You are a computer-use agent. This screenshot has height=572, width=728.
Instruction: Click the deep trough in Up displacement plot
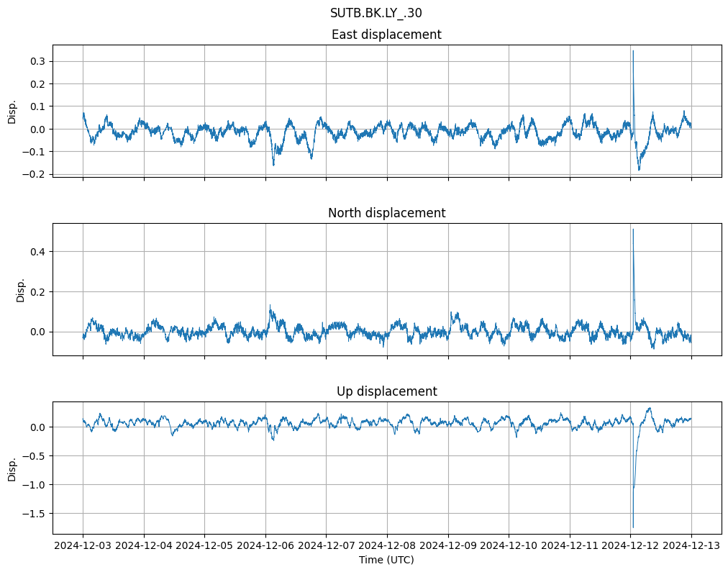pyautogui.click(x=633, y=527)
